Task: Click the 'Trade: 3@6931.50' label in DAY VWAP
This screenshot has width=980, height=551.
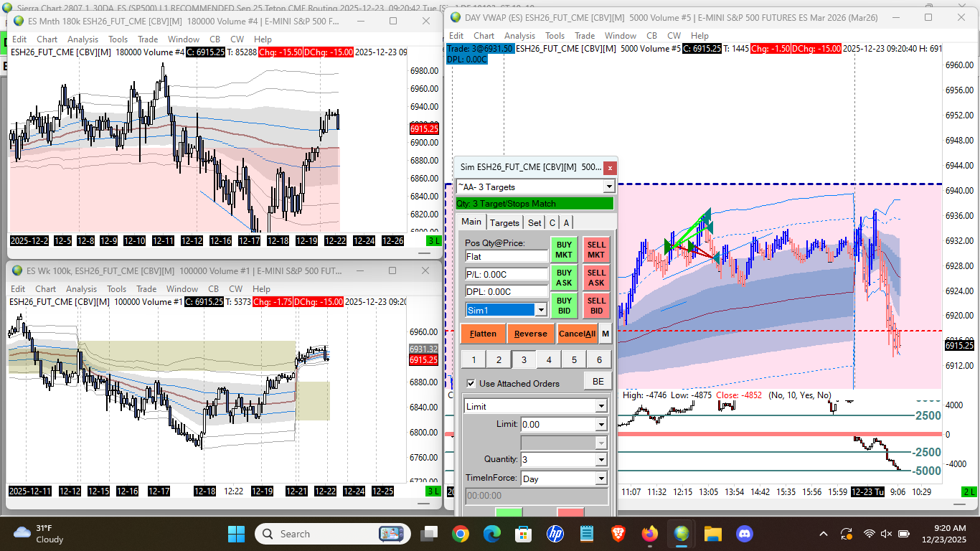Action: coord(480,48)
